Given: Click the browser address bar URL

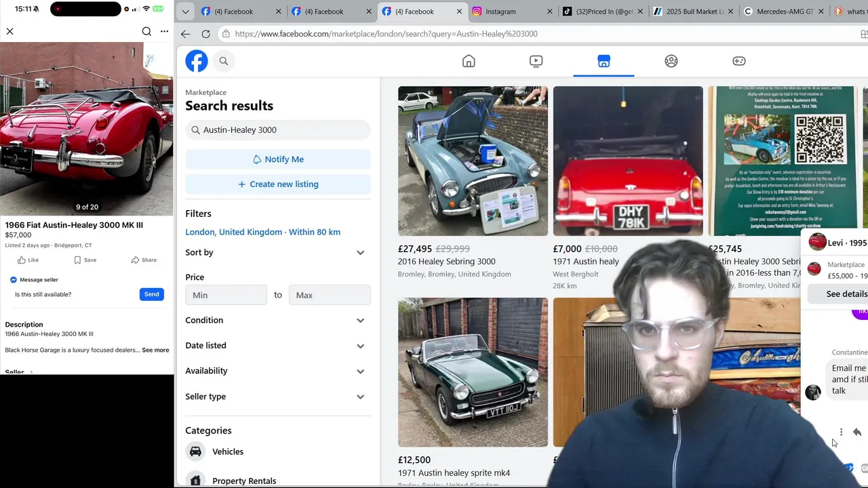Looking at the screenshot, I should [x=386, y=34].
